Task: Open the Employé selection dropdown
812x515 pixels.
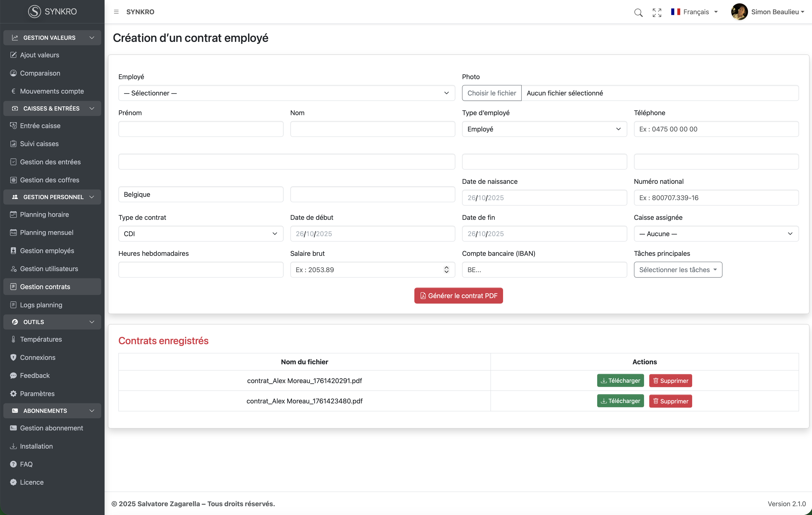Action: [286, 93]
